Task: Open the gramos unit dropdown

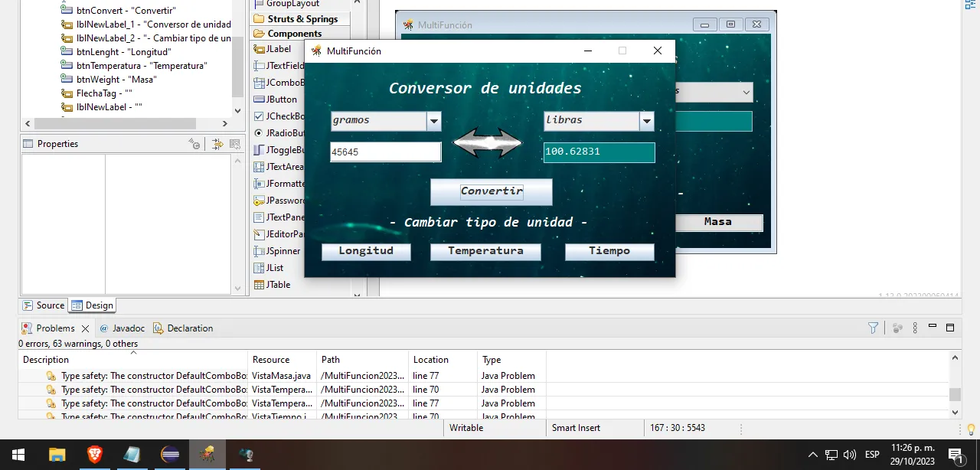Action: (x=386, y=121)
